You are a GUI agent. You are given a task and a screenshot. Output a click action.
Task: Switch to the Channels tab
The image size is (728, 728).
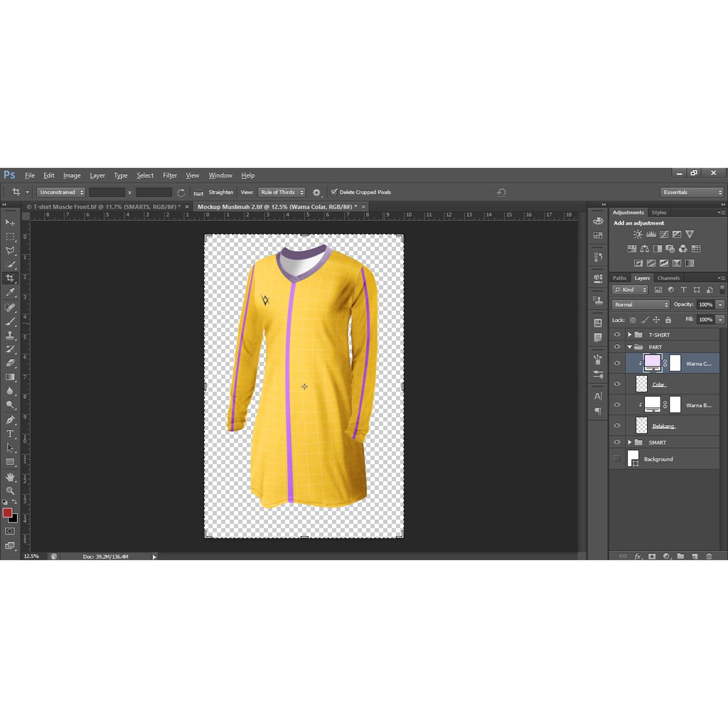pyautogui.click(x=668, y=278)
